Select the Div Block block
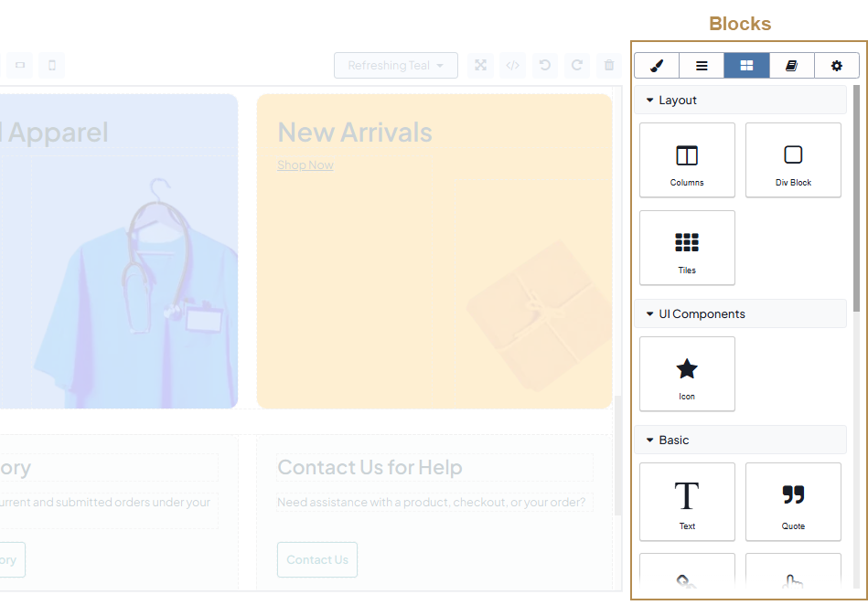This screenshot has width=868, height=605. point(793,160)
